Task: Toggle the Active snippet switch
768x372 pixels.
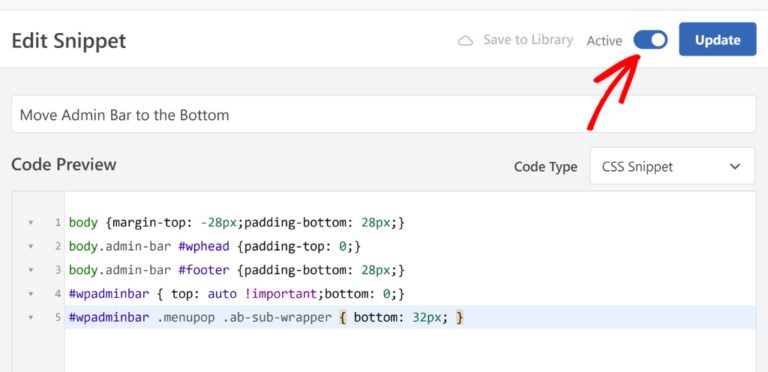Action: click(650, 40)
